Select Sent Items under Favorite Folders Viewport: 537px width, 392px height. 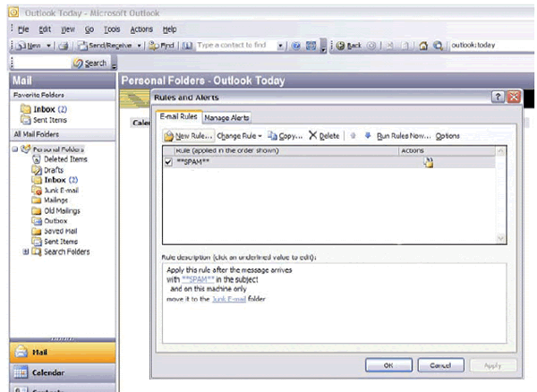click(x=44, y=120)
